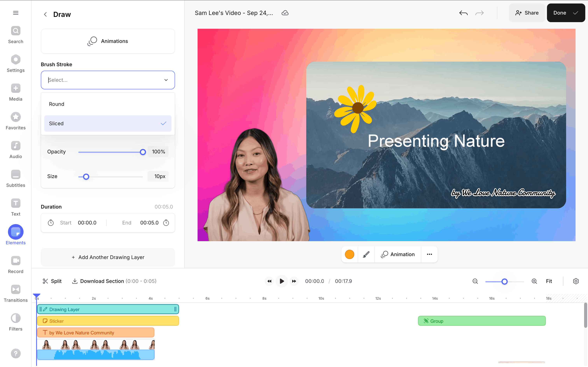
Task: Open the orange color swatch
Action: coord(349,254)
